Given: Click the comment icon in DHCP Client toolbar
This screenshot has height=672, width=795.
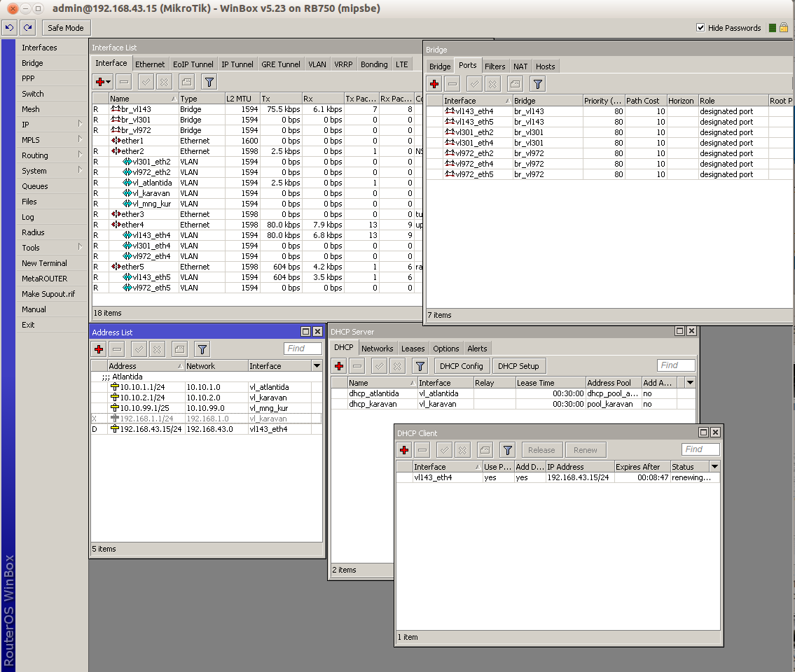Looking at the screenshot, I should tap(485, 449).
